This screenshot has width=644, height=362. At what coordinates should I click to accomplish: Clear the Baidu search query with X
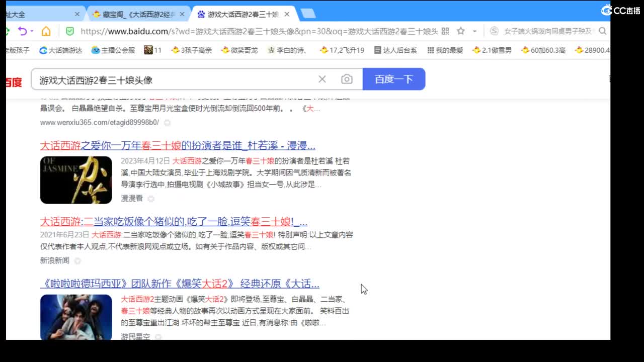pos(322,79)
